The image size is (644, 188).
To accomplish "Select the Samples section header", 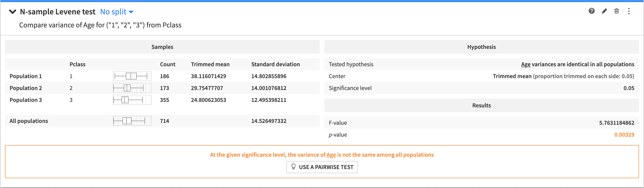I will tap(162, 47).
